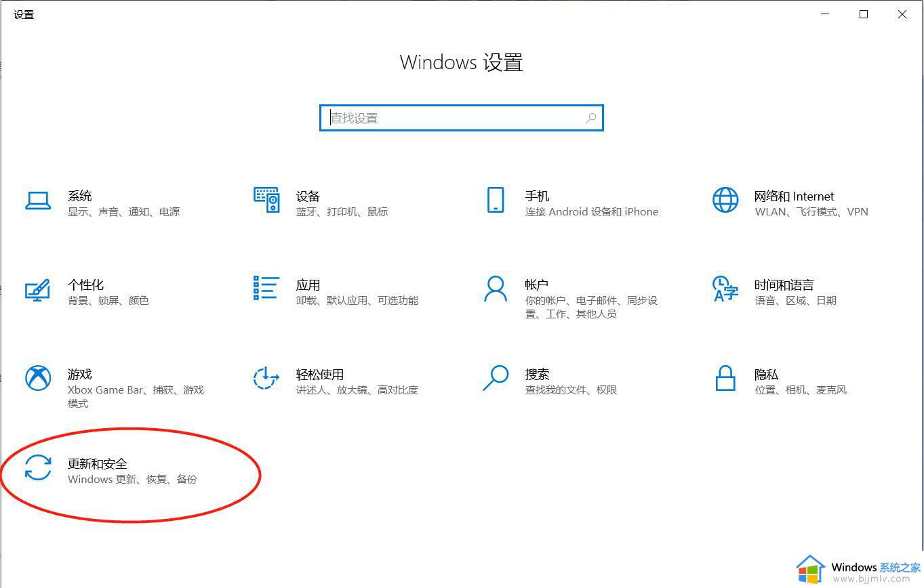Screen dimensions: 924x588
Task: Click the 时间和语言 heading
Action: click(x=784, y=285)
